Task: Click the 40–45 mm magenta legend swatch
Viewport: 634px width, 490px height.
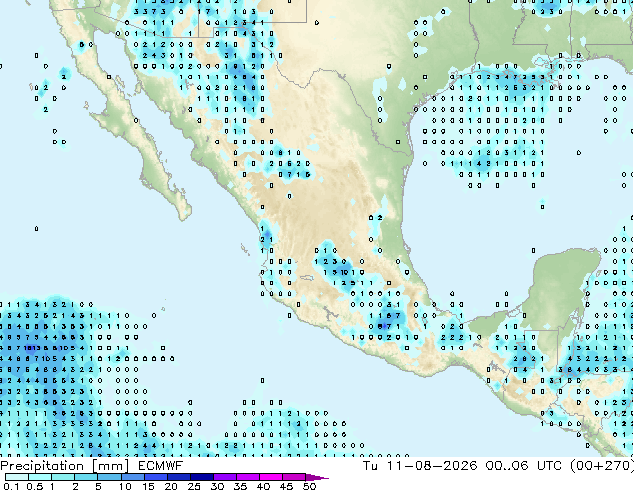Action: [271, 477]
